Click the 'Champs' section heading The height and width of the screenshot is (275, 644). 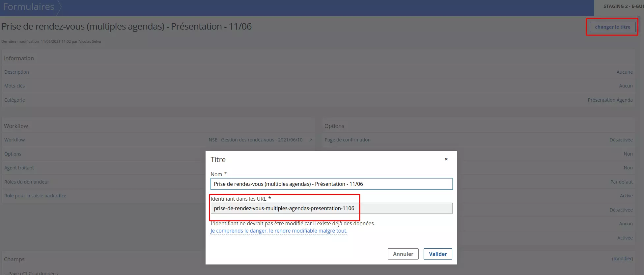pos(14,259)
